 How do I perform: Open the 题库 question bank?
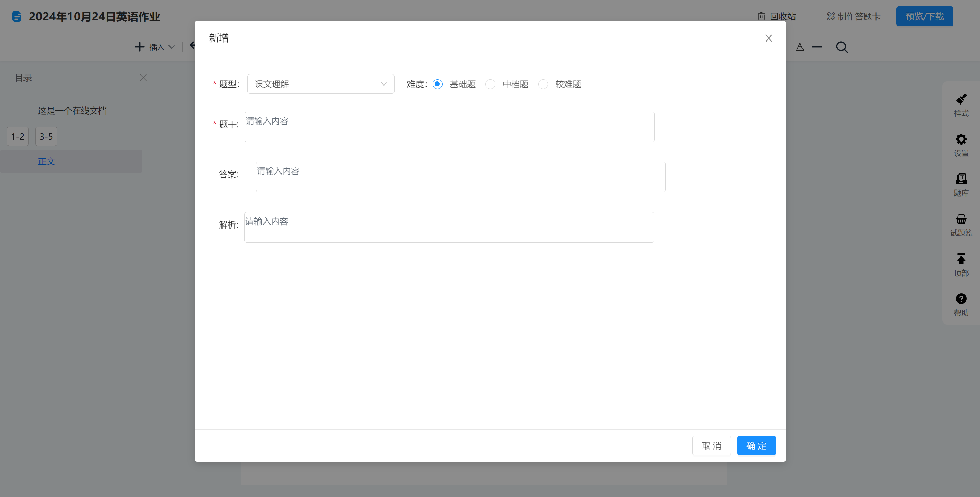pos(961,185)
